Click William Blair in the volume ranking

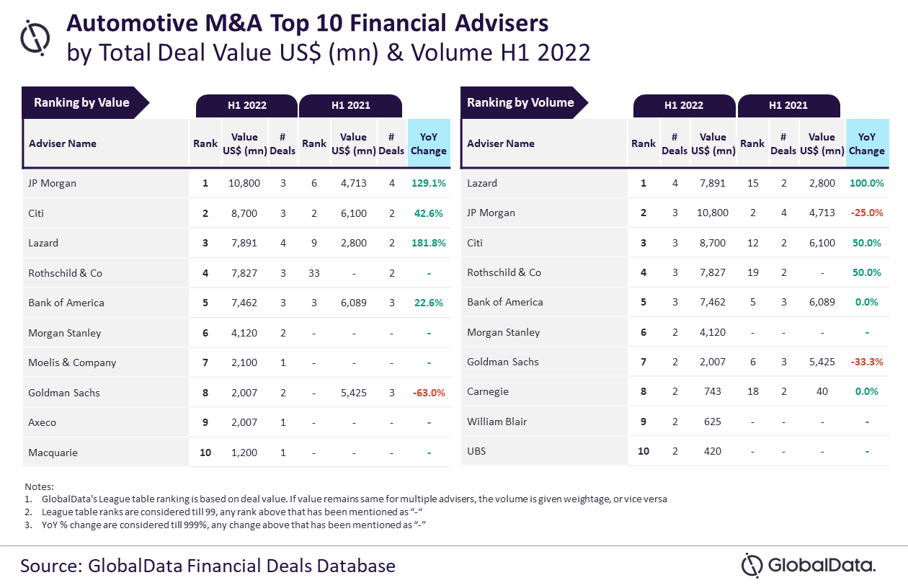pos(497,422)
